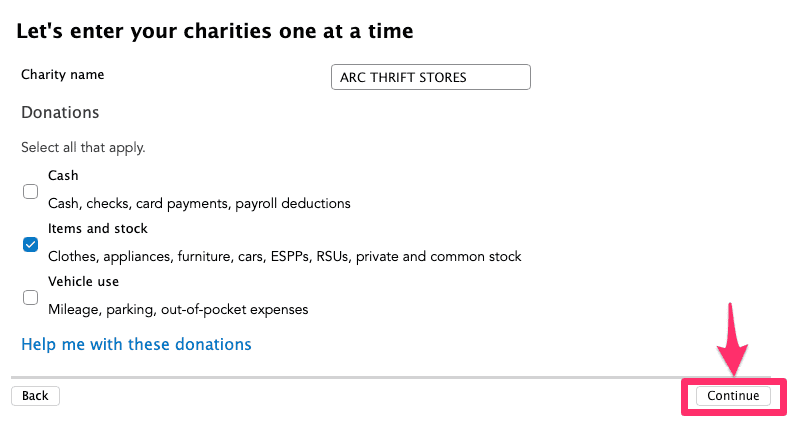The width and height of the screenshot is (794, 434).
Task: Click the Vehicle use label text
Action: [x=83, y=282]
